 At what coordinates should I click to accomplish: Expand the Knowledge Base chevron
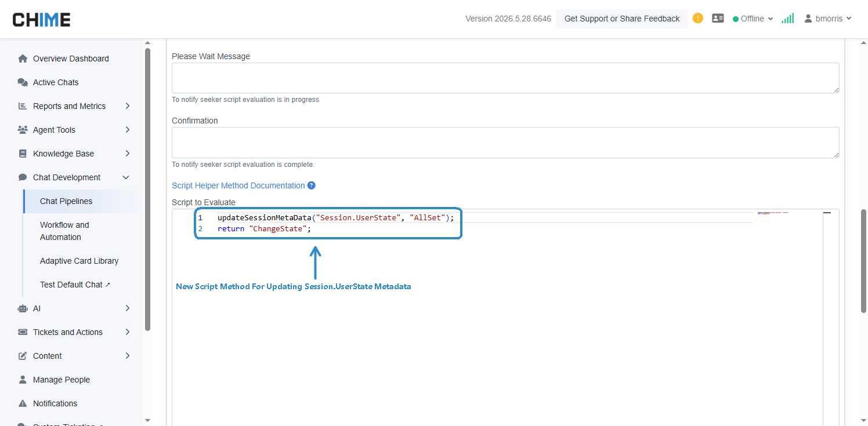tap(128, 154)
